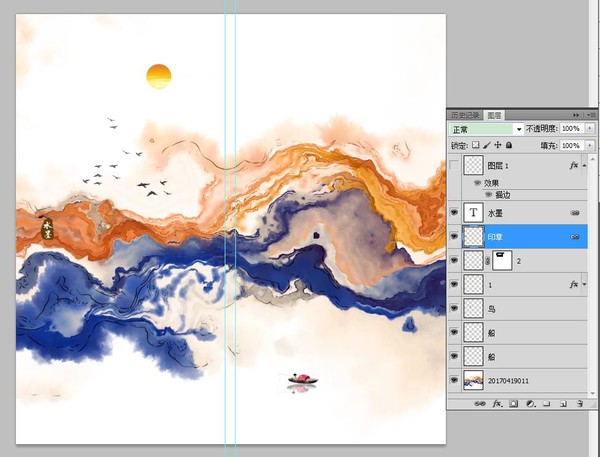The height and width of the screenshot is (457, 600).
Task: Collapse panel with double-arrow icon
Action: (576, 115)
